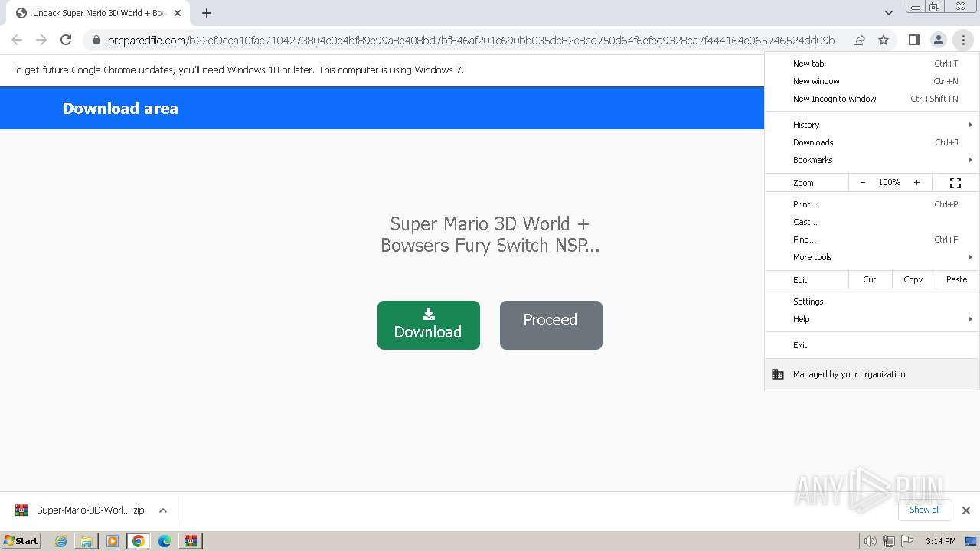
Task: Click the Windows 7 update notice text
Action: (238, 70)
